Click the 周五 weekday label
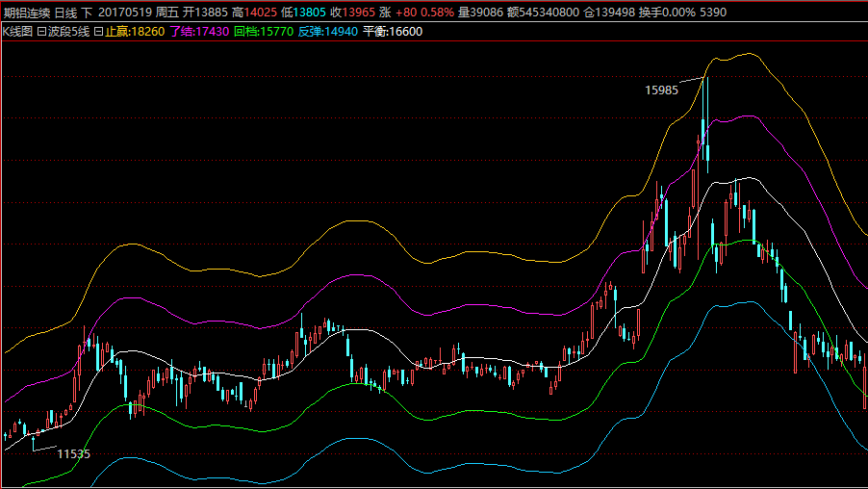 [166, 13]
